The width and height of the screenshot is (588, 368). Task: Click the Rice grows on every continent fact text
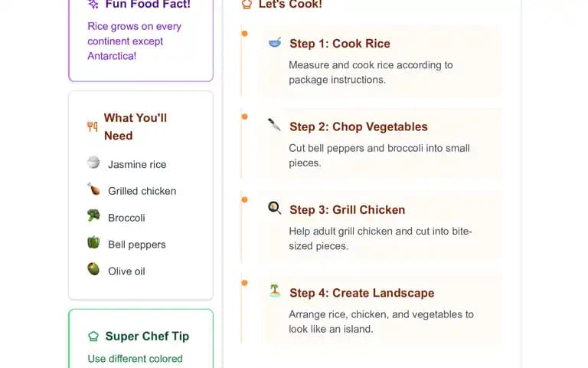point(134,41)
